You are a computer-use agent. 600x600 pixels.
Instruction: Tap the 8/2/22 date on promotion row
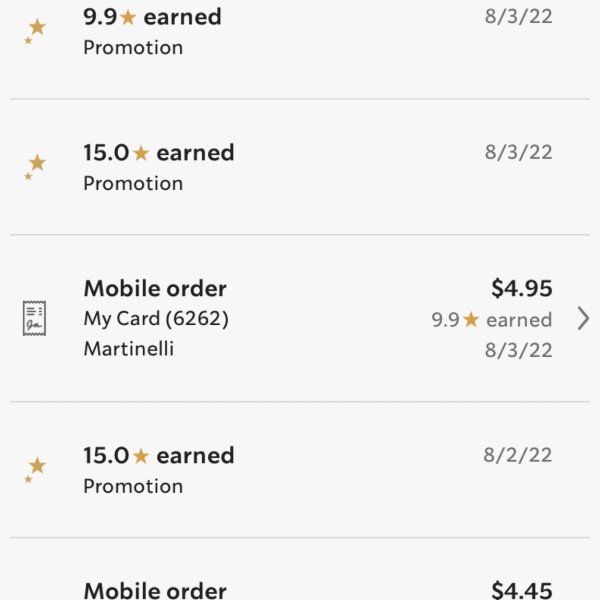518,455
